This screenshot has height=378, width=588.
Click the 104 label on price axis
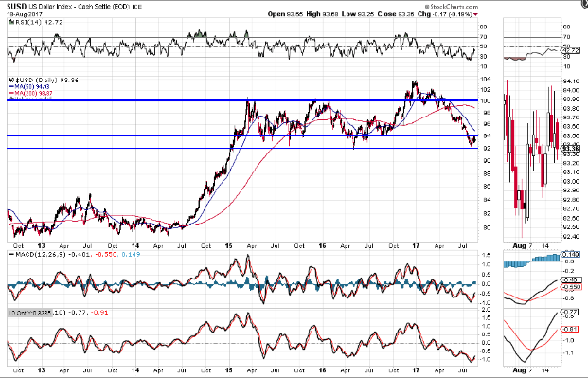484,80
